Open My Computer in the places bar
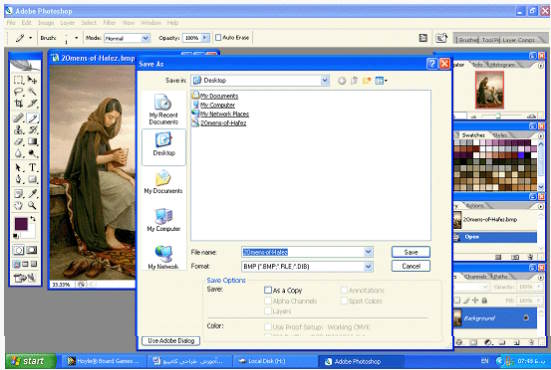Image resolution: width=551 pixels, height=370 pixels. pos(163,220)
